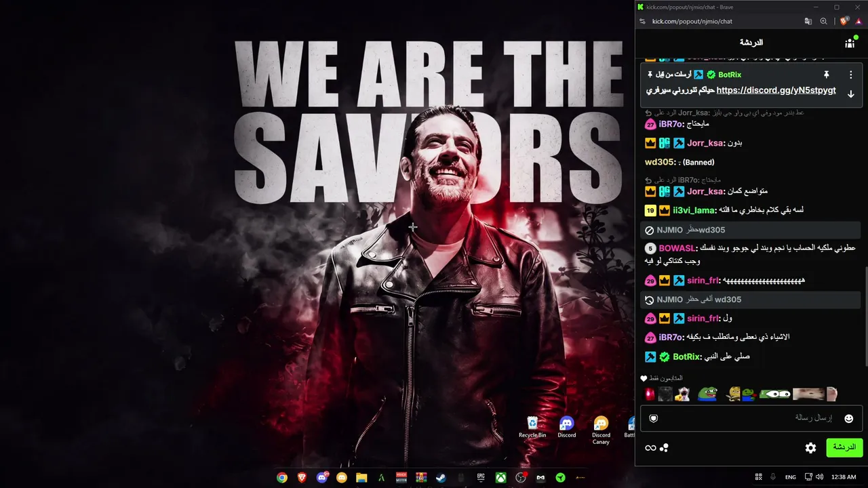Open Epic Games Launcher from the taskbar
Image resolution: width=868 pixels, height=488 pixels.
click(481, 477)
